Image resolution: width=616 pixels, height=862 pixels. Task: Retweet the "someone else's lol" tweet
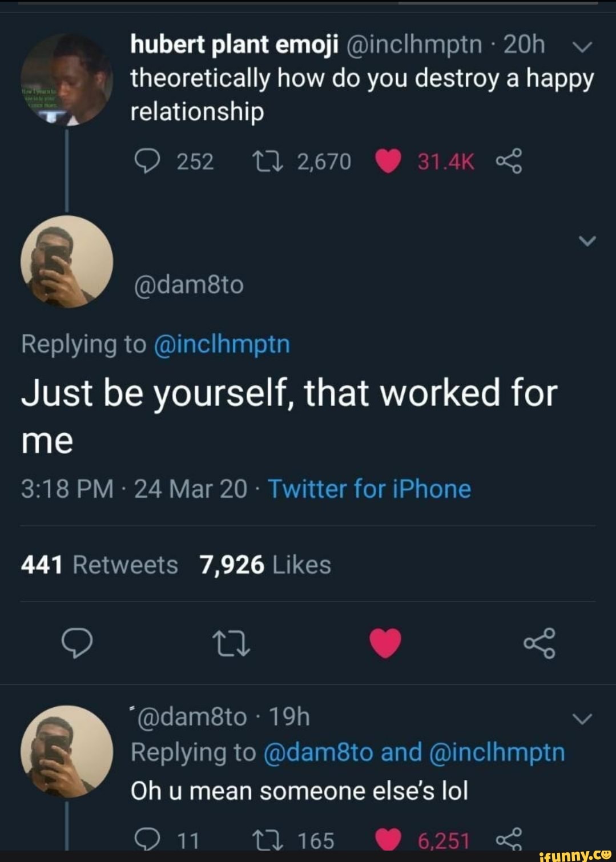pos(266,839)
